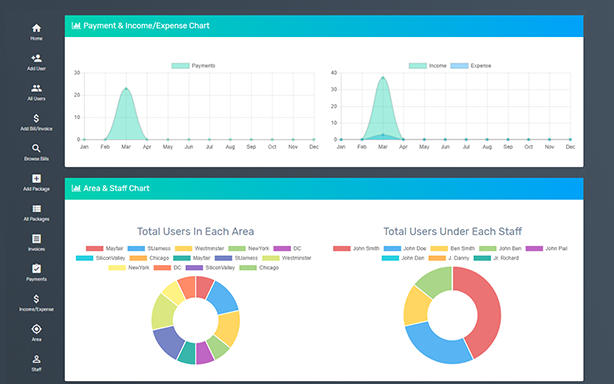Open the Area target icon

[x=36, y=329]
